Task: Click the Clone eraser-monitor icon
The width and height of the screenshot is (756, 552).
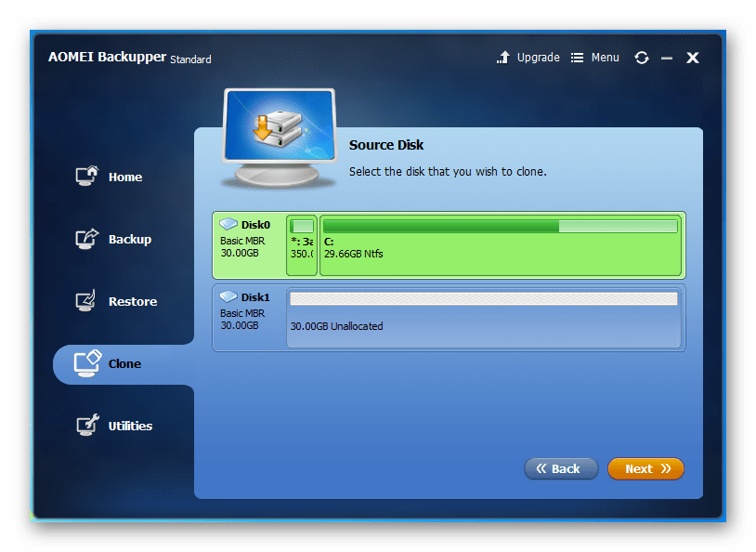Action: (86, 363)
